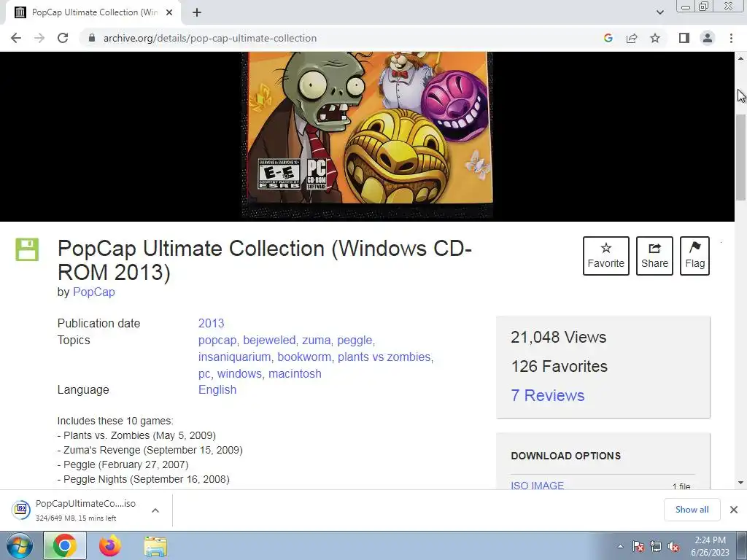Click the Chrome taskbar icon
747x560 pixels.
(65, 545)
